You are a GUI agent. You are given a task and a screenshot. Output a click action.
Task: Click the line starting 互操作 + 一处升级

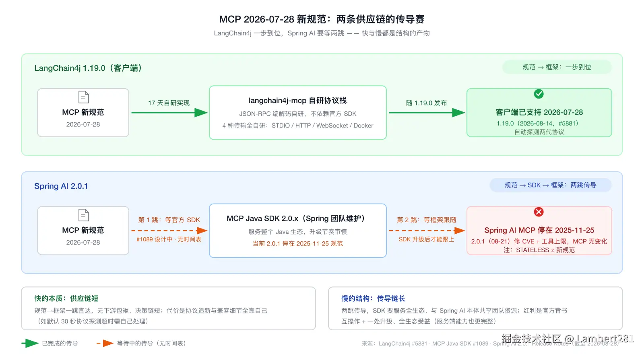(x=421, y=321)
